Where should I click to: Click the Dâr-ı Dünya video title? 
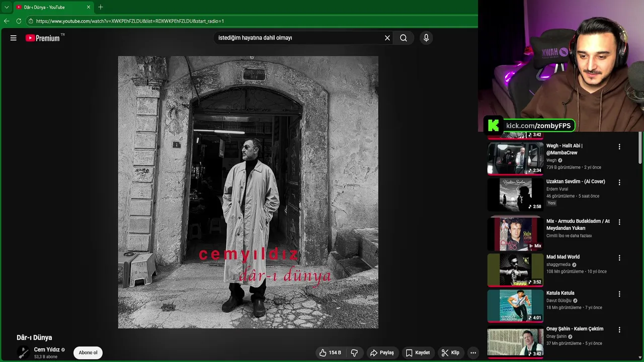[34, 337]
